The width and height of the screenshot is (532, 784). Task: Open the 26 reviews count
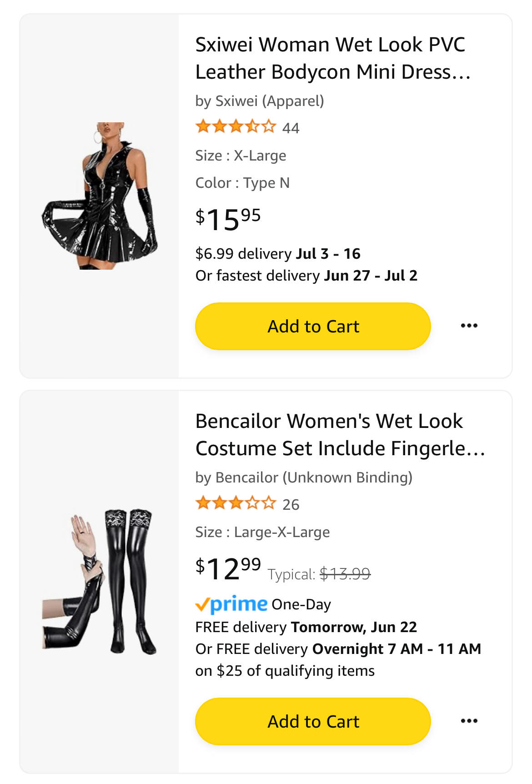291,504
